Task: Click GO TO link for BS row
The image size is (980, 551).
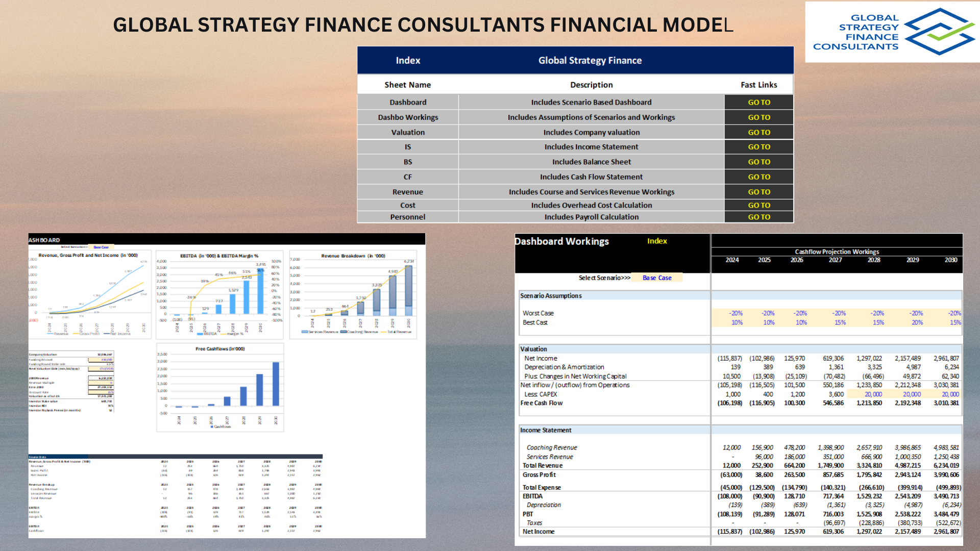Action: (x=759, y=162)
